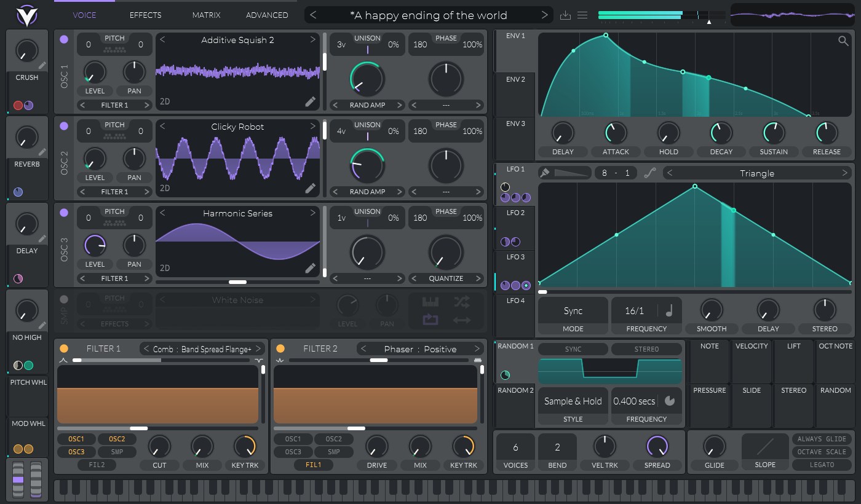Screen dimensions: 861x504
Task: Open the MATRIX tab
Action: (206, 15)
